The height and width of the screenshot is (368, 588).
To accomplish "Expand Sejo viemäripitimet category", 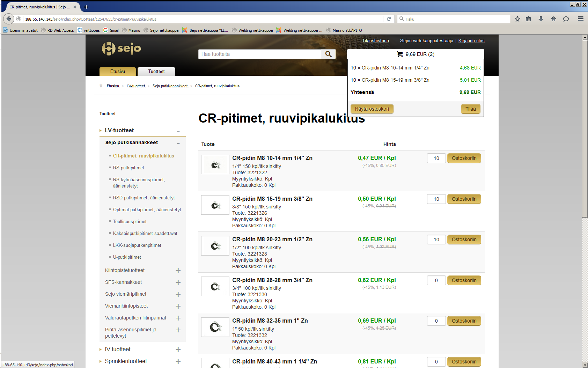I will click(x=178, y=294).
